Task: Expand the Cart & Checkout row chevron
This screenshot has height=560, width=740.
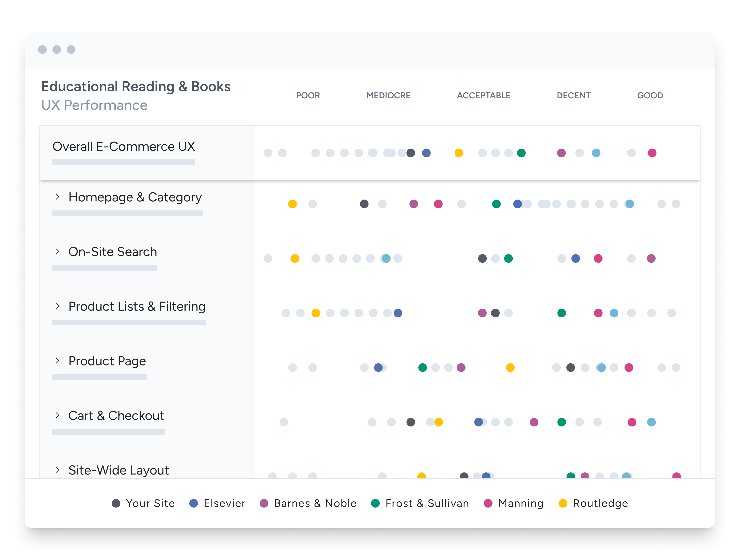Action: (58, 415)
